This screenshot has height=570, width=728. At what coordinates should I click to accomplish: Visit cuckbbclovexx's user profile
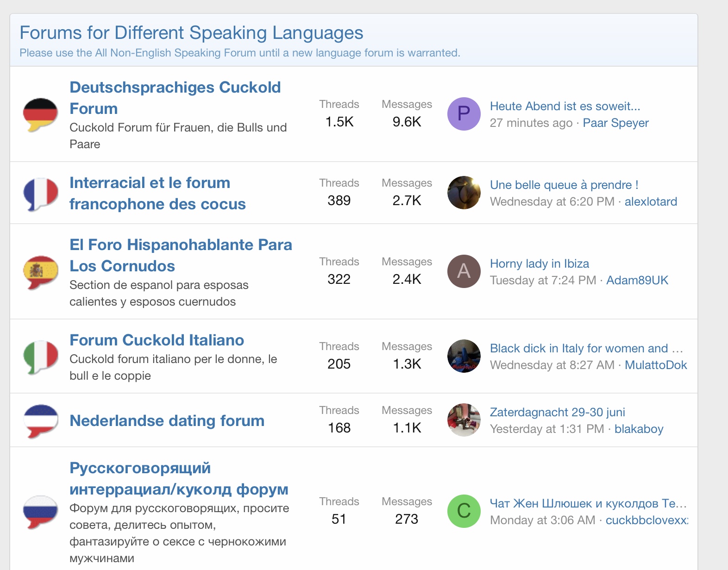coord(646,520)
